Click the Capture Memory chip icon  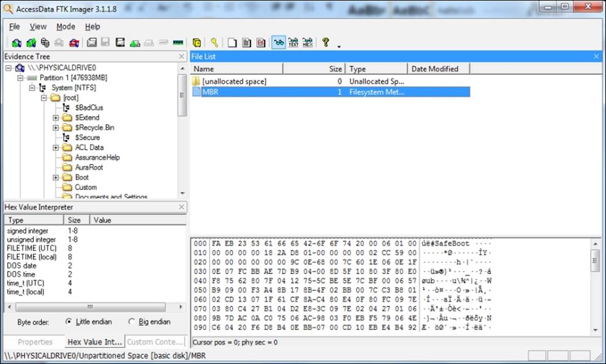coord(178,42)
